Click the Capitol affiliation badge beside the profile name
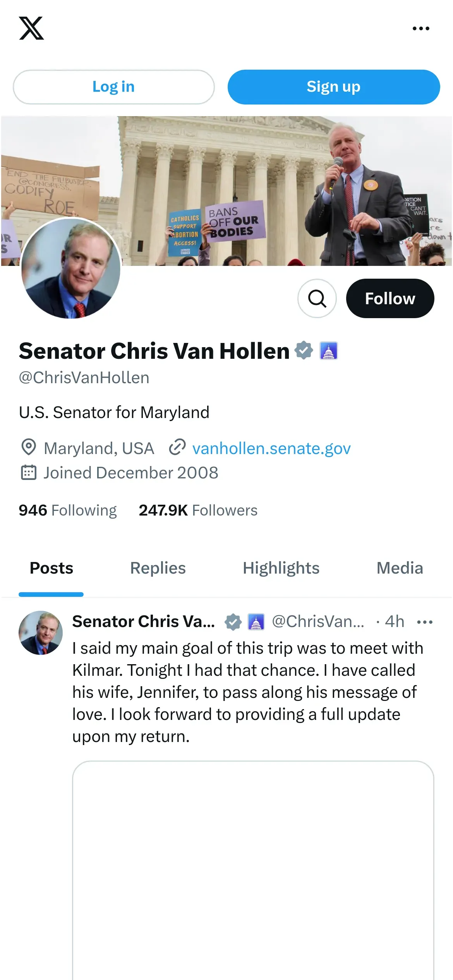The height and width of the screenshot is (980, 453). (329, 351)
